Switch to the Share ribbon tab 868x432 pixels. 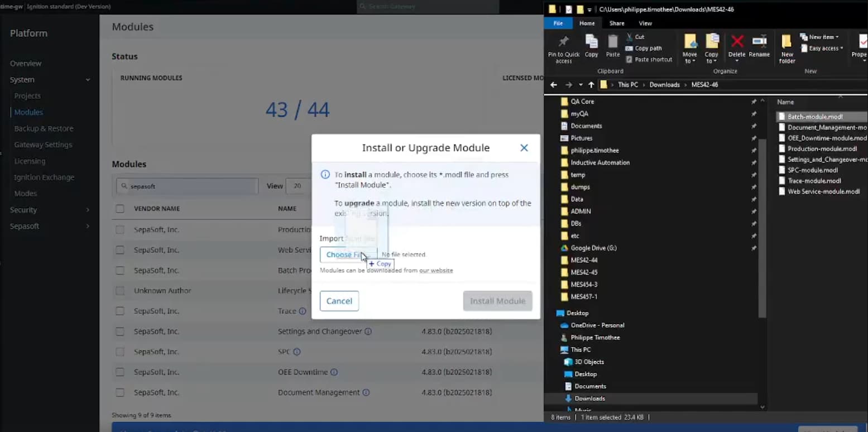tap(617, 23)
